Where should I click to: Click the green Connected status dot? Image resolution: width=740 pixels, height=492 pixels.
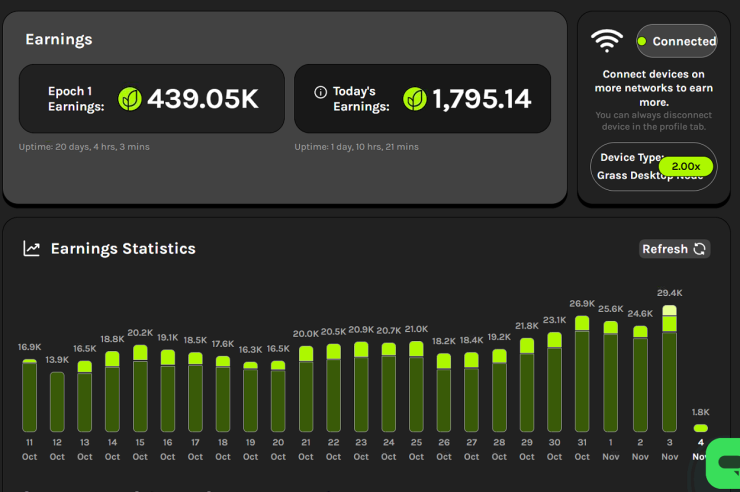click(x=642, y=42)
